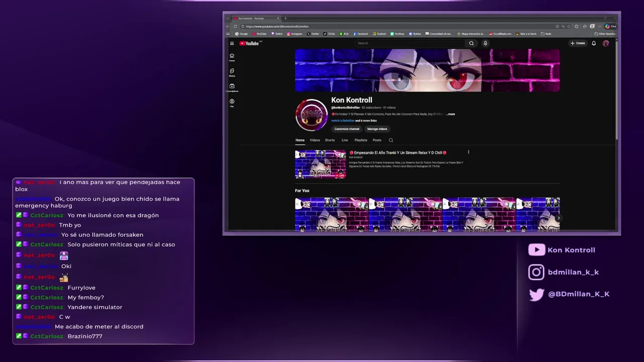644x362 pixels.
Task: Open Subscriptions in YouTube sidebar
Action: point(232,87)
